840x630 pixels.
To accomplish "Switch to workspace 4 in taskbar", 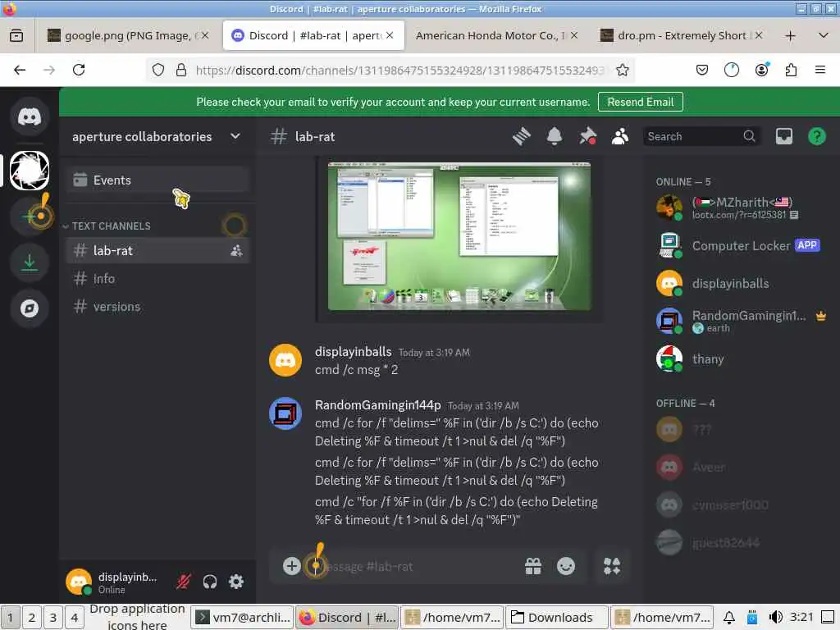I will click(x=74, y=618).
